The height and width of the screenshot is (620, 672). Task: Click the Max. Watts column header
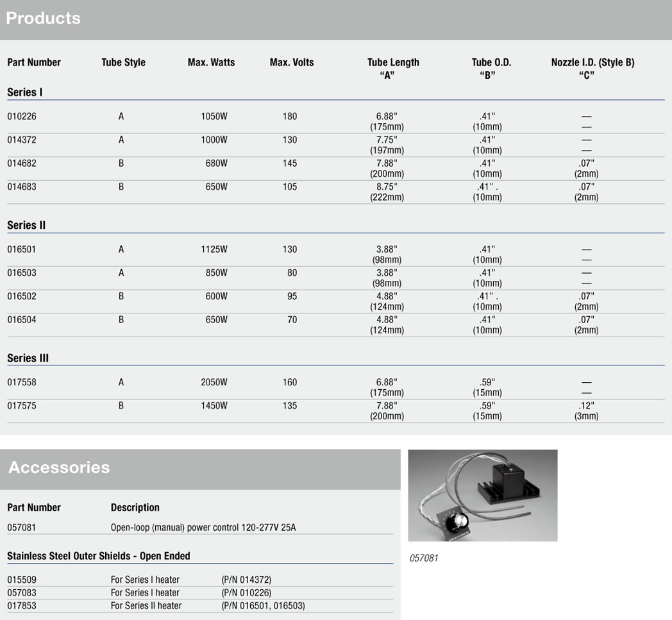click(x=211, y=62)
